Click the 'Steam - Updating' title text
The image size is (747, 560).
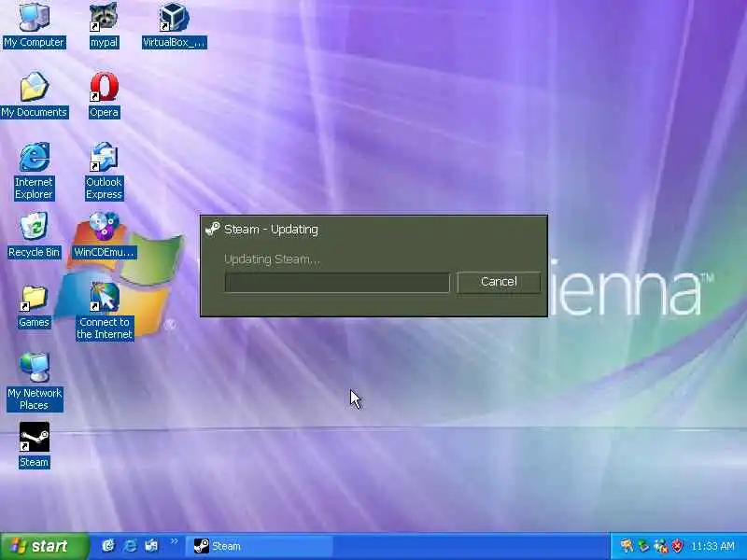(x=271, y=229)
